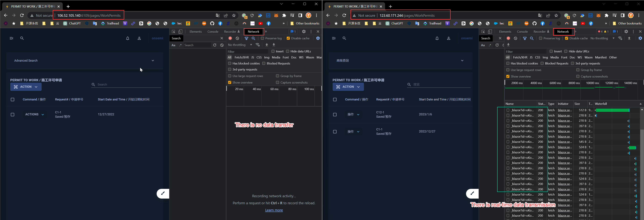The height and width of the screenshot is (220, 644).
Task: Clear the network request log
Action: pos(237,38)
